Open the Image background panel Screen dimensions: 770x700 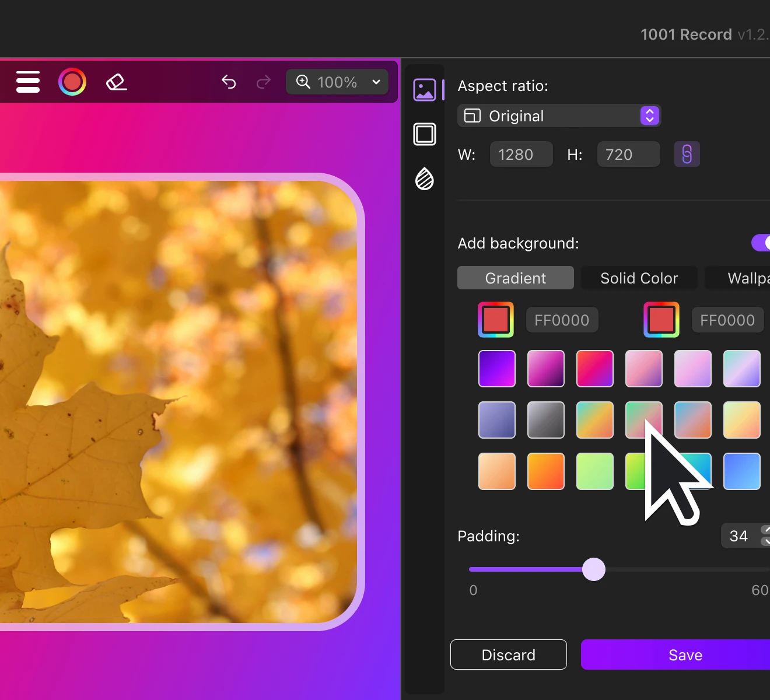pyautogui.click(x=425, y=89)
